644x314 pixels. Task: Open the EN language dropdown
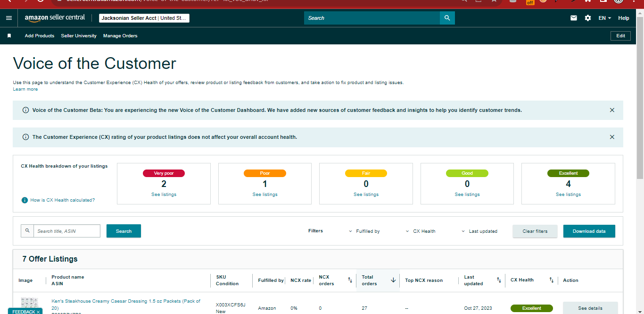click(605, 18)
